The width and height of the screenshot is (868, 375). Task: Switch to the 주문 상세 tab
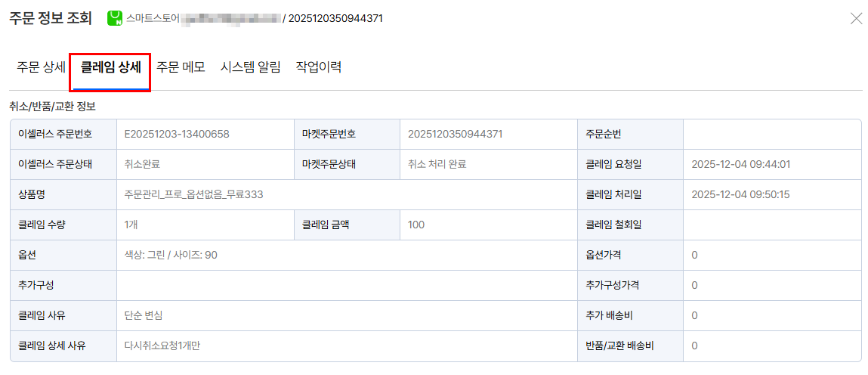41,67
